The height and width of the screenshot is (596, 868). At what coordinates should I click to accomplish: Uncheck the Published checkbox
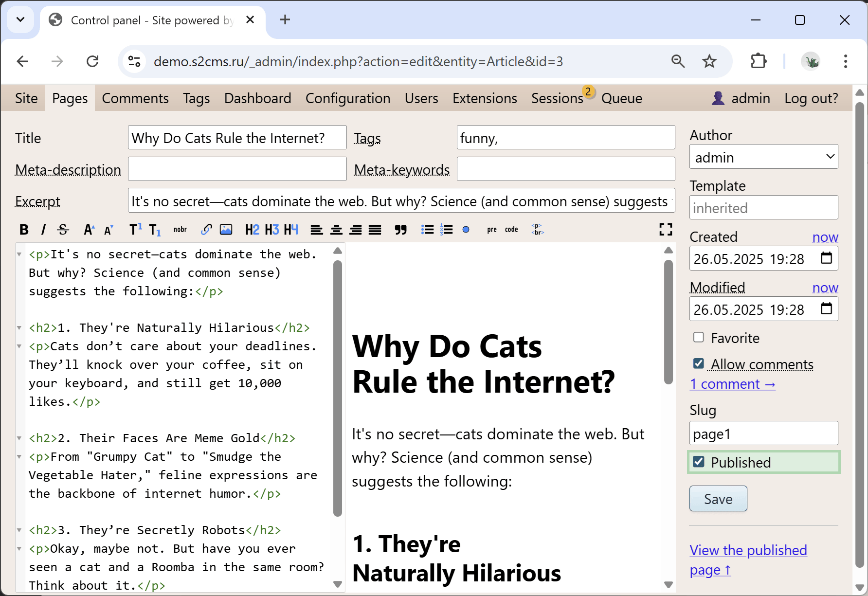(699, 462)
